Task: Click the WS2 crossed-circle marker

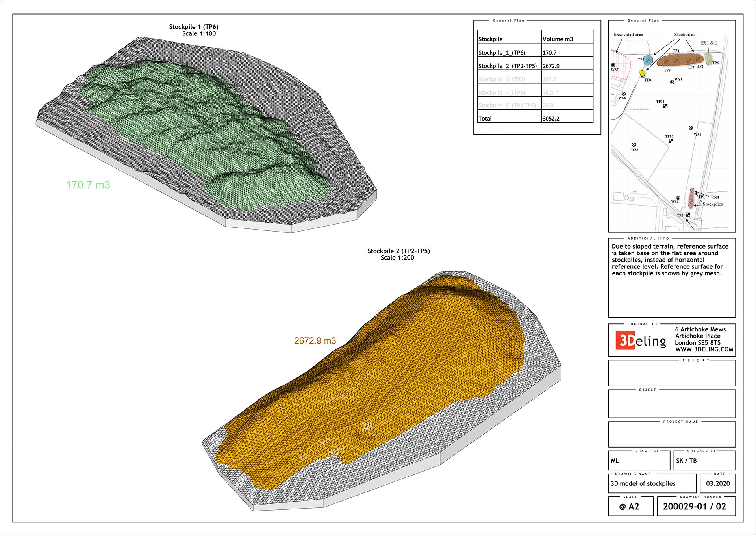Action: point(691,128)
